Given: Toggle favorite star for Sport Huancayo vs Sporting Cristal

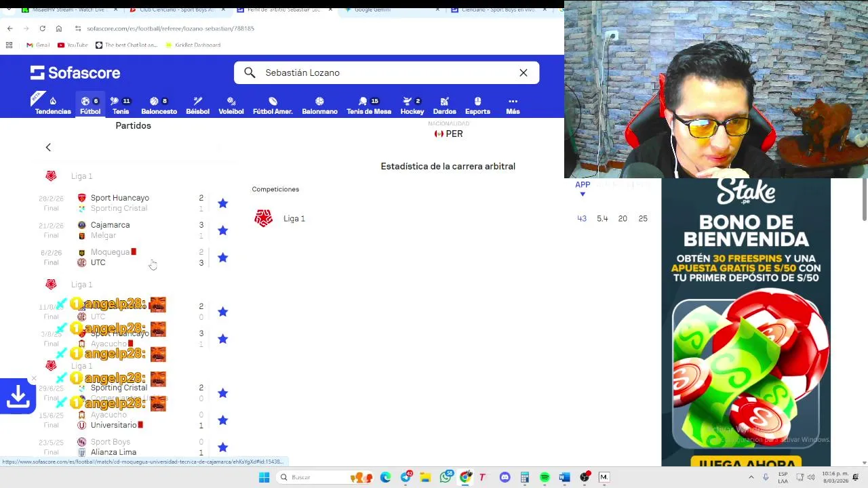Looking at the screenshot, I should (222, 203).
